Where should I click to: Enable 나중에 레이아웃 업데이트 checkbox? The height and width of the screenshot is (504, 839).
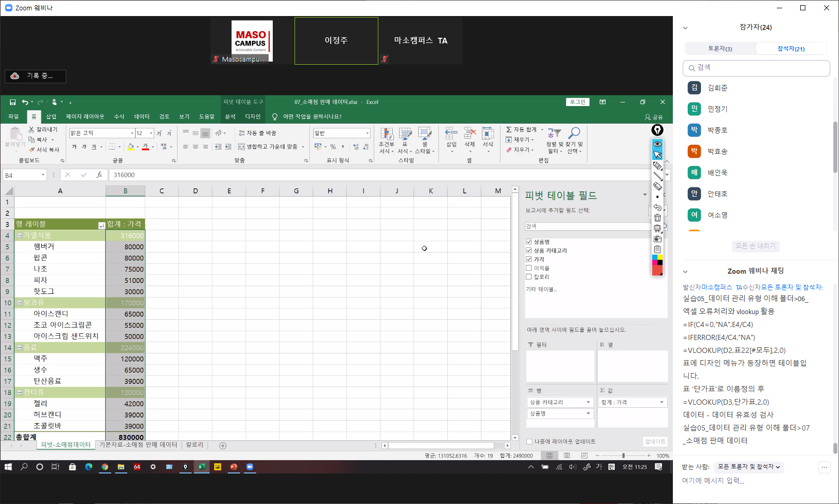coord(529,441)
